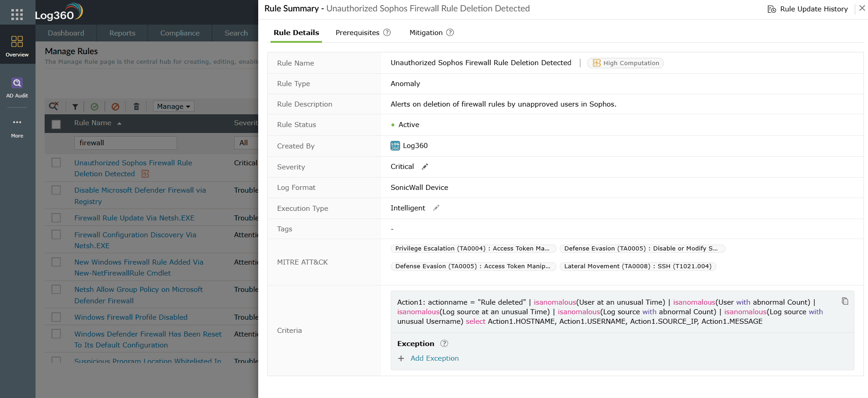This screenshot has width=868, height=398.
Task: Click the Defense Evasion Access Token Manip tag
Action: tap(473, 266)
